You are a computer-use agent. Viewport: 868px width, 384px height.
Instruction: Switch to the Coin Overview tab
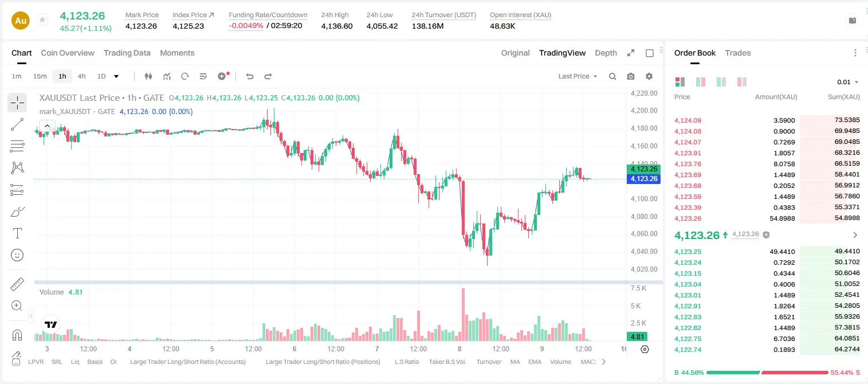coord(68,53)
